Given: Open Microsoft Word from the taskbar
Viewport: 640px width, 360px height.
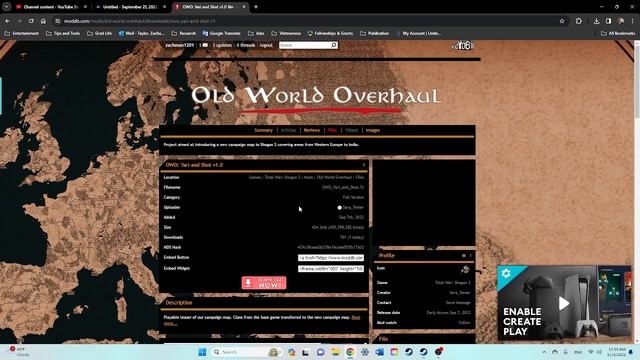Looking at the screenshot, I should point(379,352).
